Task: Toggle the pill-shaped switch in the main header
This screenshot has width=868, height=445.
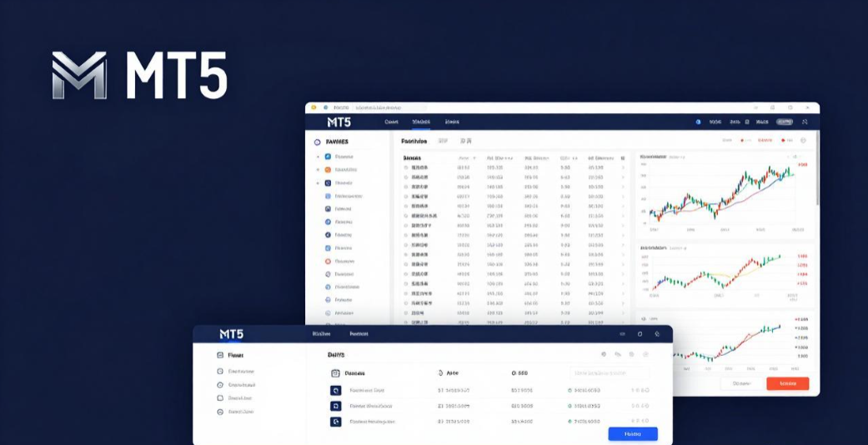Action: pos(785,122)
